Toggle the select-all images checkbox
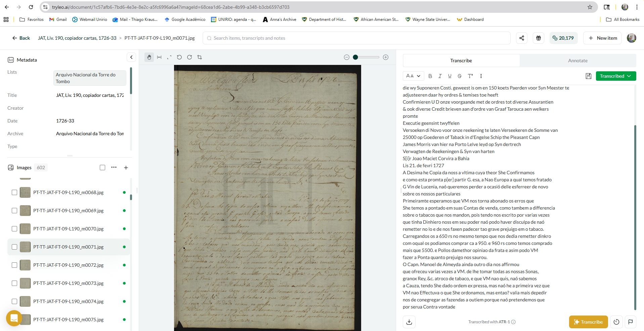This screenshot has height=331, width=644. 102,168
